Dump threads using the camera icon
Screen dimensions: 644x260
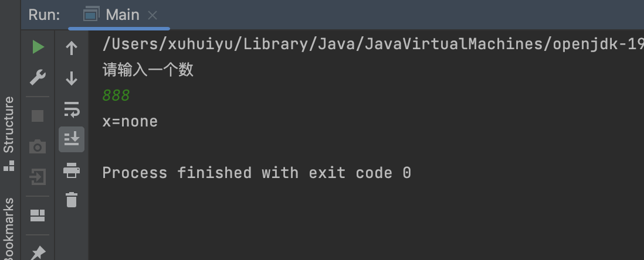38,146
